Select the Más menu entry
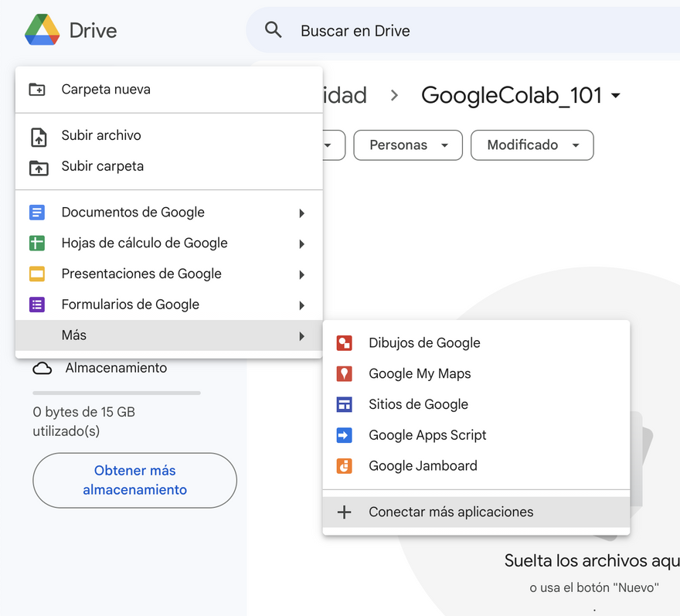This screenshot has width=680, height=616. [x=169, y=335]
